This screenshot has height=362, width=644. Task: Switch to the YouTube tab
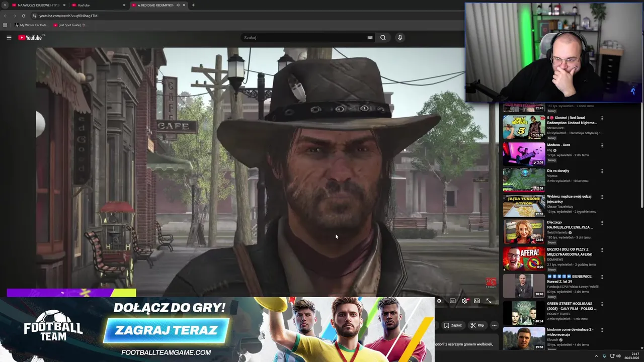tap(98, 5)
